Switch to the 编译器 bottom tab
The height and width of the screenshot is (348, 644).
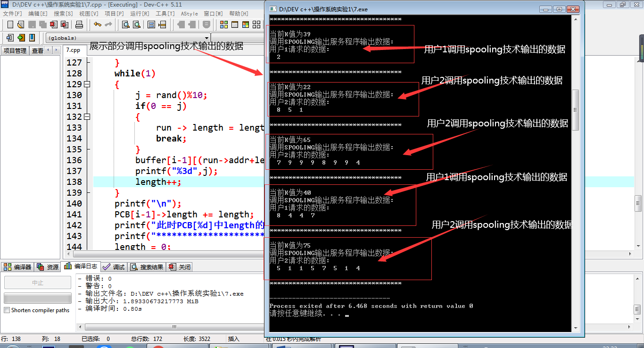point(17,267)
